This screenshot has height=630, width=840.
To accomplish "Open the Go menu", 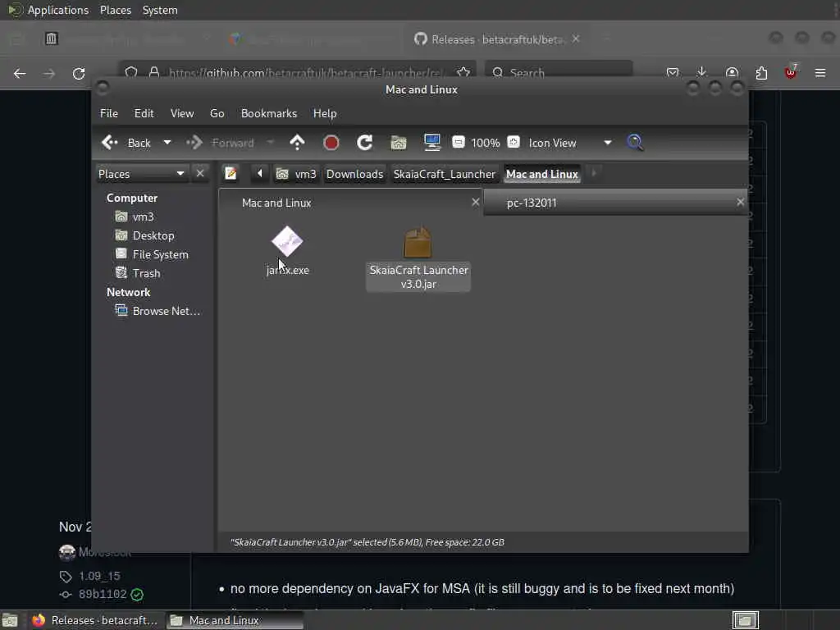I will pyautogui.click(x=217, y=113).
